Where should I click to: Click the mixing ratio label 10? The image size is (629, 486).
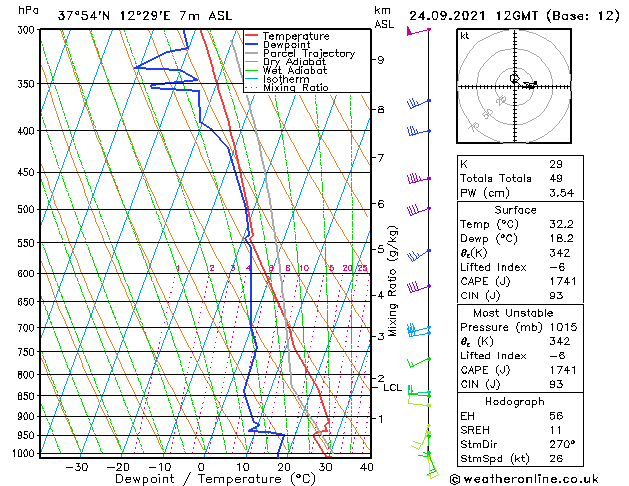[x=304, y=268]
